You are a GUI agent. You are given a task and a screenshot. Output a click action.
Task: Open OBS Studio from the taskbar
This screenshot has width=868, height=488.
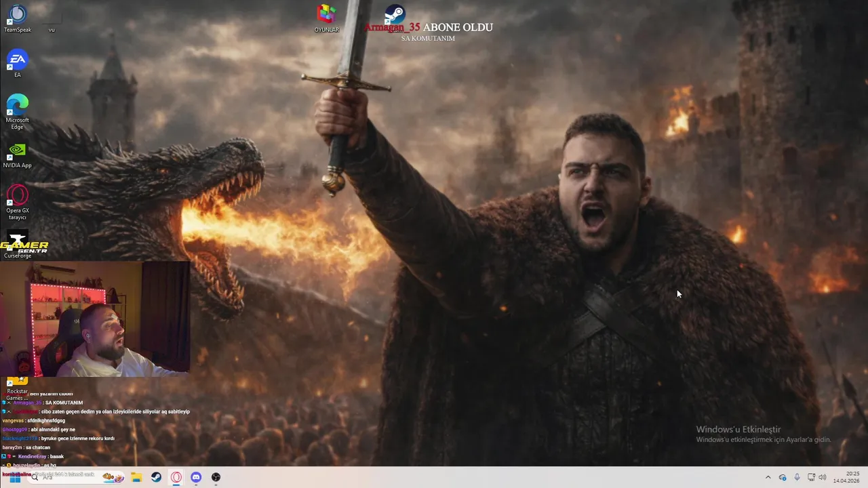216,477
